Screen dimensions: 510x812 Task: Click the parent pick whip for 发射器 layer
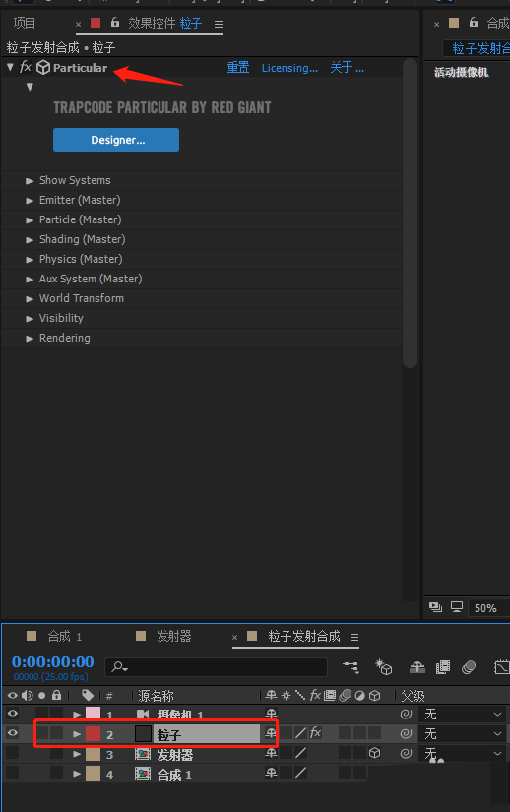pos(406,754)
